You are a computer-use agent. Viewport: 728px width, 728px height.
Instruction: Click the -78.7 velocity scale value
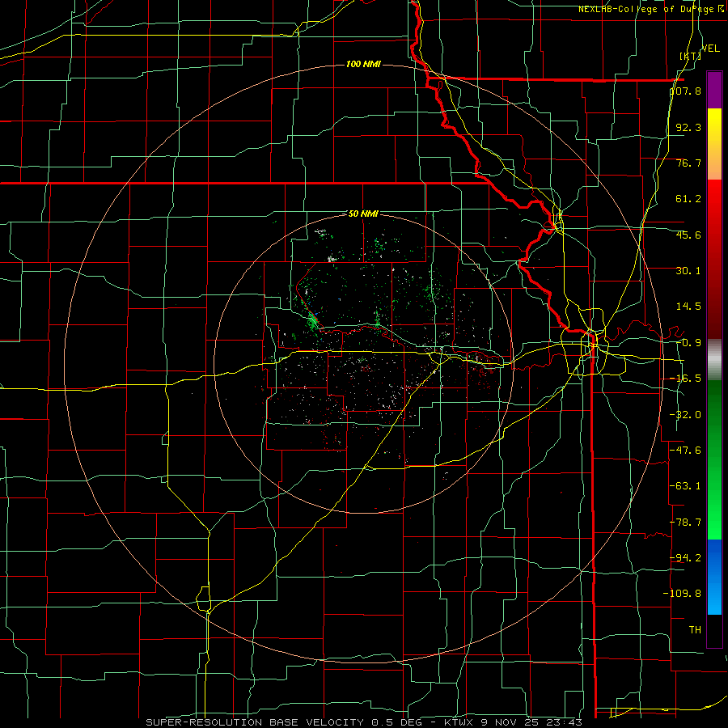(685, 523)
